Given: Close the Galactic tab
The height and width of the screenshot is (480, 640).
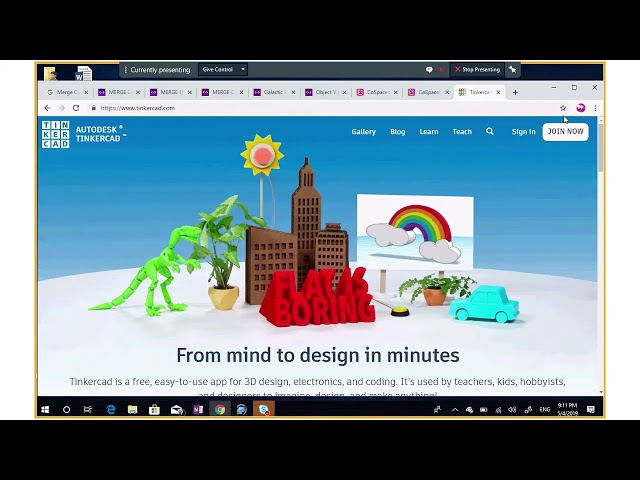Looking at the screenshot, I should pos(293,92).
